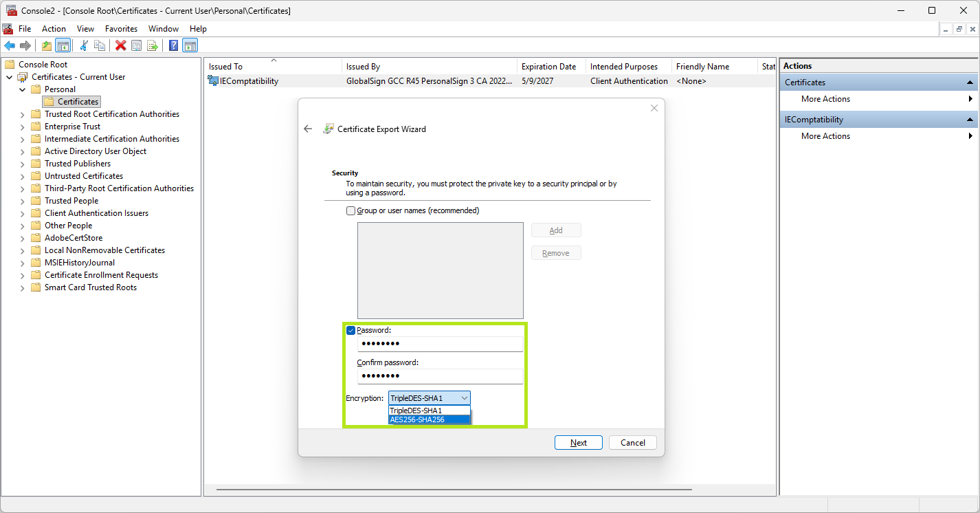The width and height of the screenshot is (980, 513).
Task: Select the Local NonRemovable Certificates item
Action: click(x=104, y=250)
